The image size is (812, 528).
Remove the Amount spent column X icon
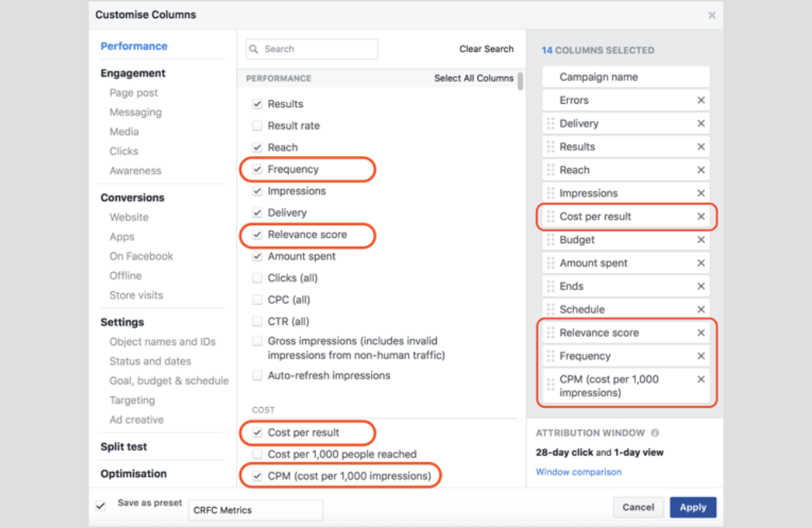coord(702,262)
